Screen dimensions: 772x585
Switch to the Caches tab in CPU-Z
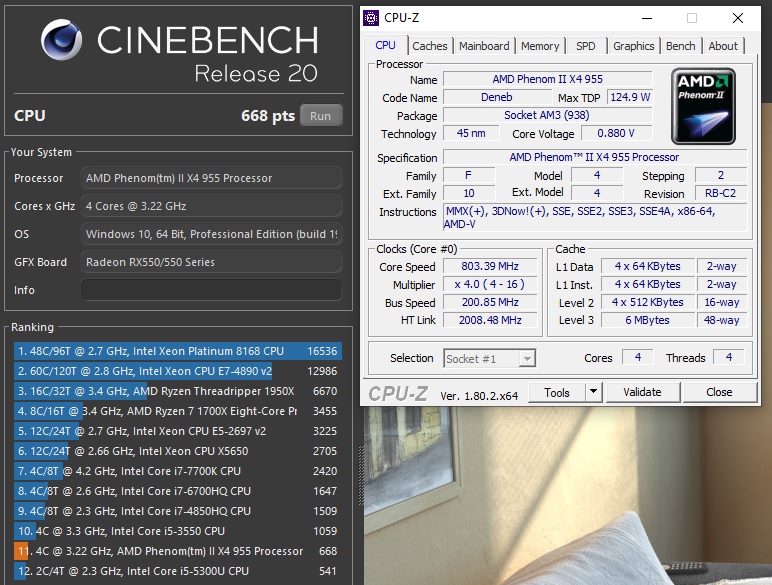coord(429,46)
